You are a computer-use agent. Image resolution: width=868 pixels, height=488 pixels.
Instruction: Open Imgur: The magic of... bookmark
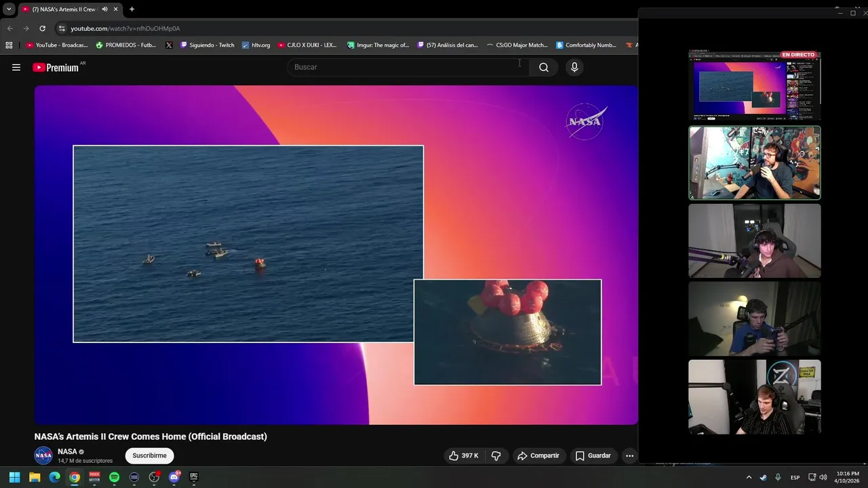378,45
